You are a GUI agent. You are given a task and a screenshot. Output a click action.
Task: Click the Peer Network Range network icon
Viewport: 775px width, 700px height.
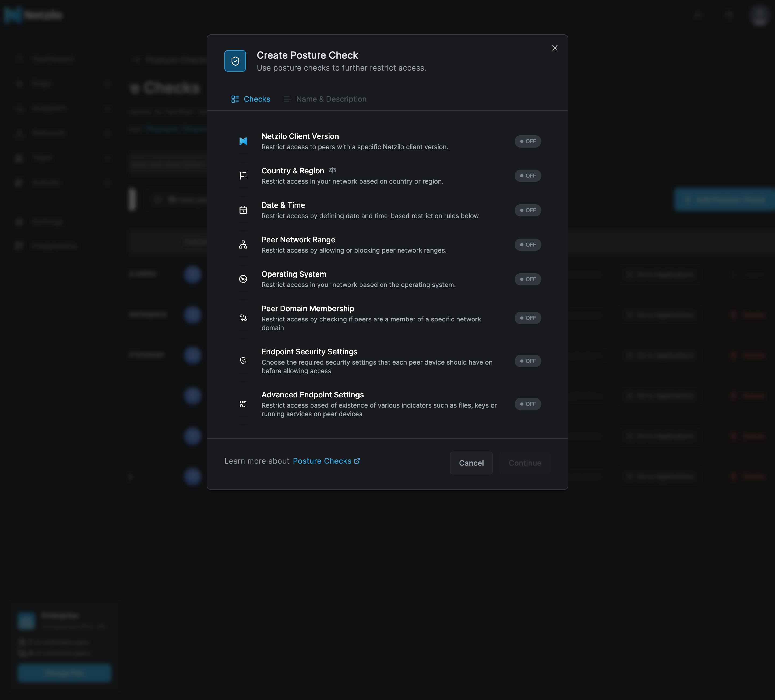tap(243, 245)
